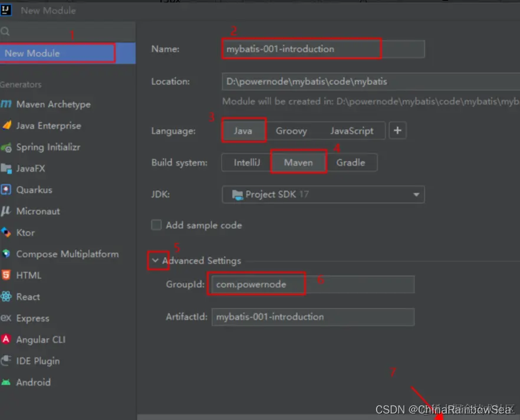Screen dimensions: 520x420
Task: Open the React generator
Action: [x=68, y=296]
